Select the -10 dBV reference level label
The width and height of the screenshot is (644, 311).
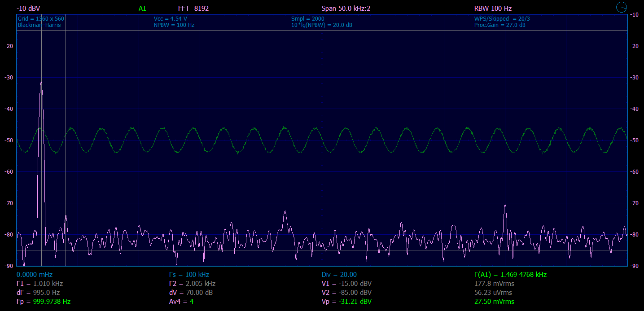[28, 9]
